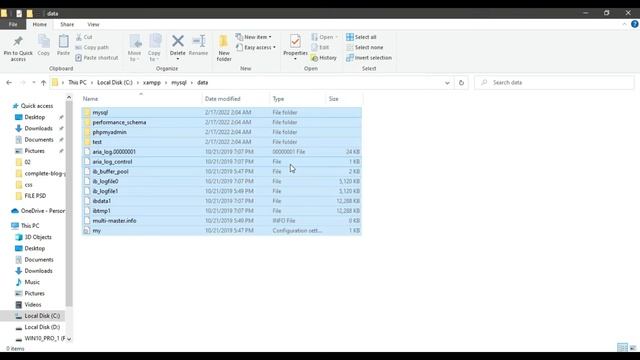Open the Easy access dropdown

click(256, 47)
